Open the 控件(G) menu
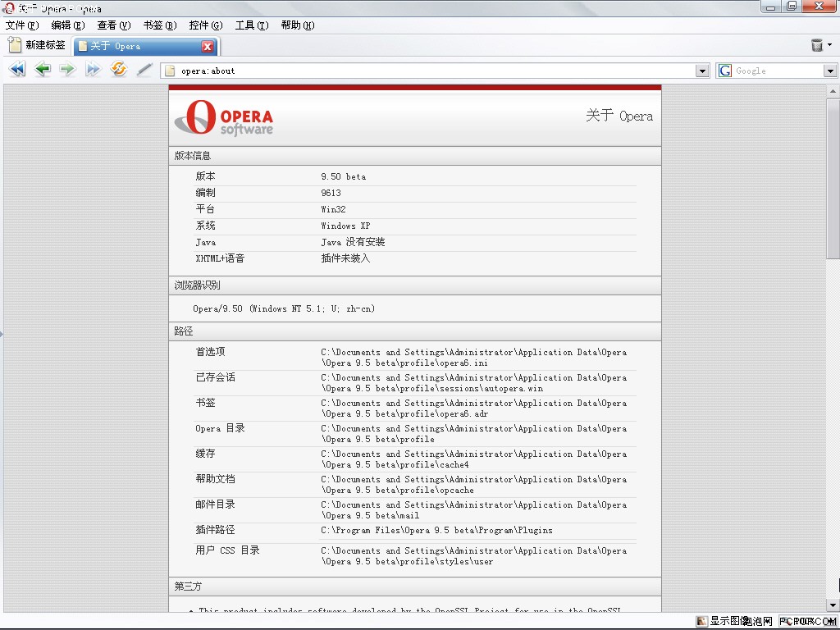This screenshot has width=840, height=630. (206, 25)
